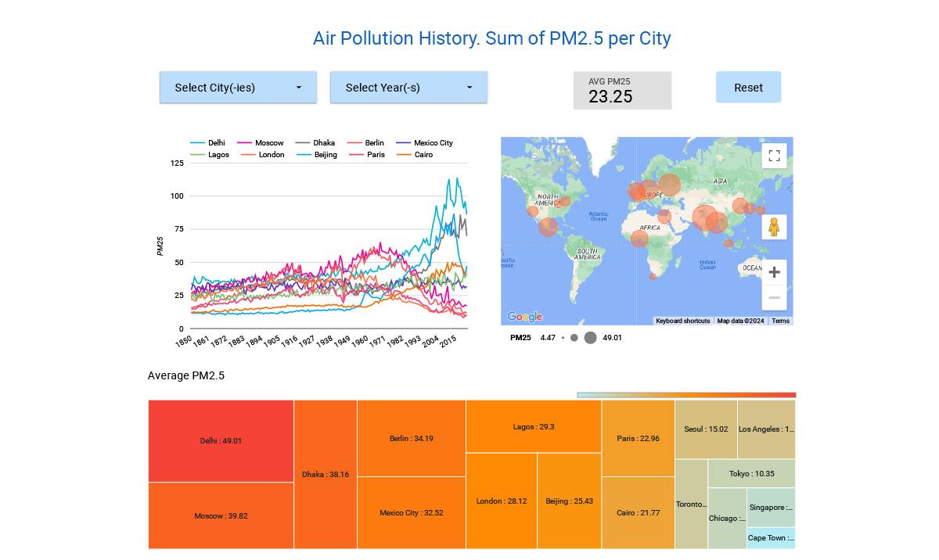Select the Cairo : 21.77 treemap tile
Image resolution: width=939 pixels, height=560 pixels.
click(x=639, y=513)
